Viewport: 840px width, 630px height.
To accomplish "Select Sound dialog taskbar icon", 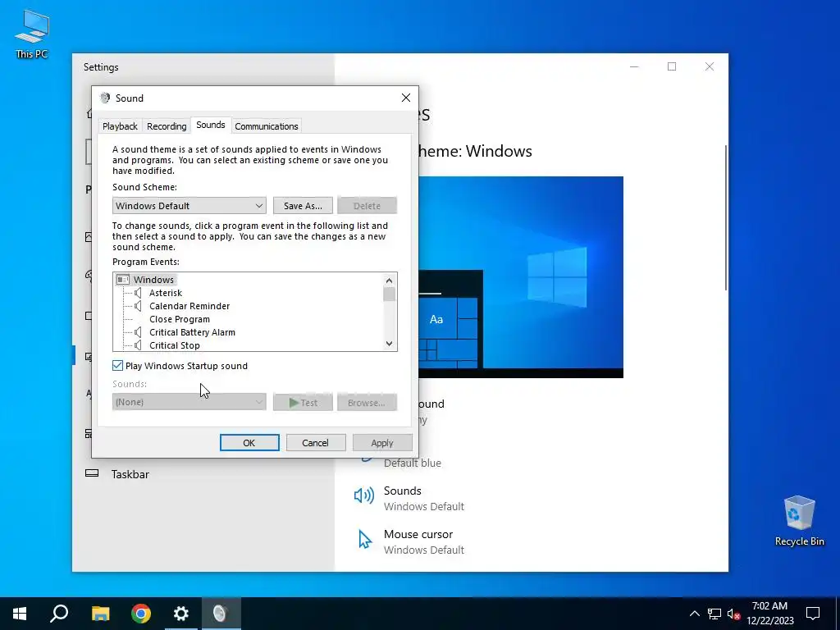I will coord(221,614).
